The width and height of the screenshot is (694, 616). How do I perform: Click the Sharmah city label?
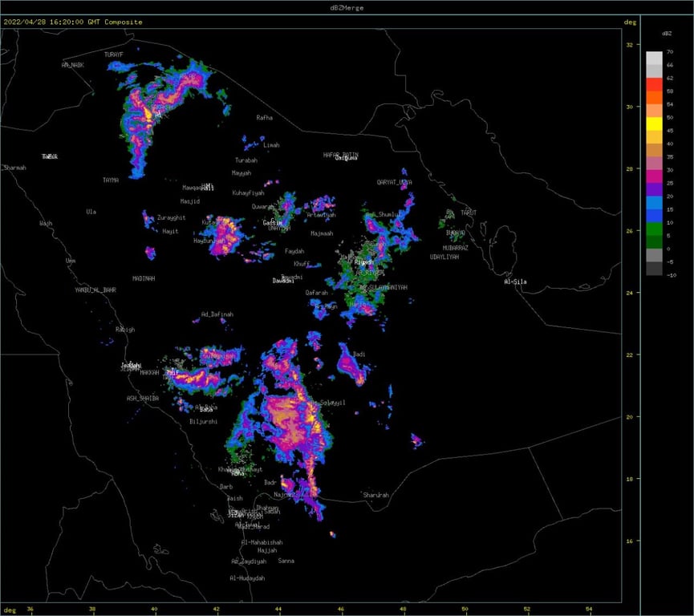15,168
